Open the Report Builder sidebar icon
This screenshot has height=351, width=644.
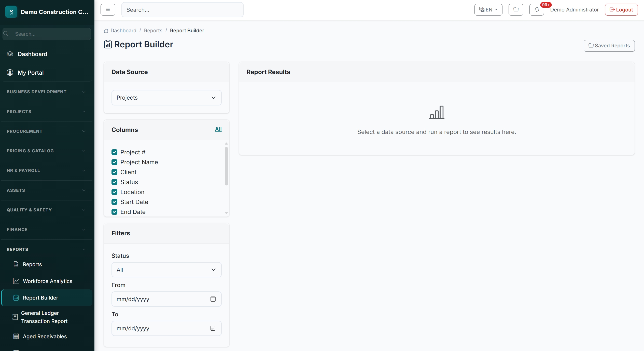(x=16, y=298)
